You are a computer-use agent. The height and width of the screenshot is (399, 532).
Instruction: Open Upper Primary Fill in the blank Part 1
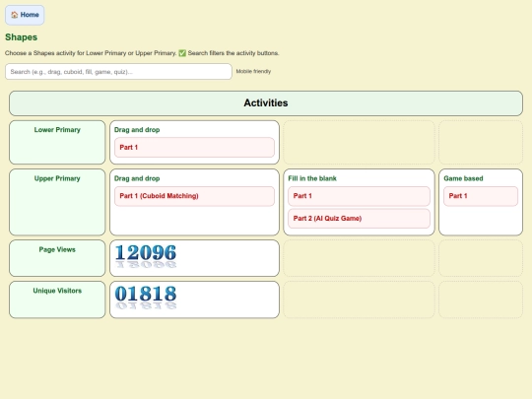pyautogui.click(x=359, y=196)
